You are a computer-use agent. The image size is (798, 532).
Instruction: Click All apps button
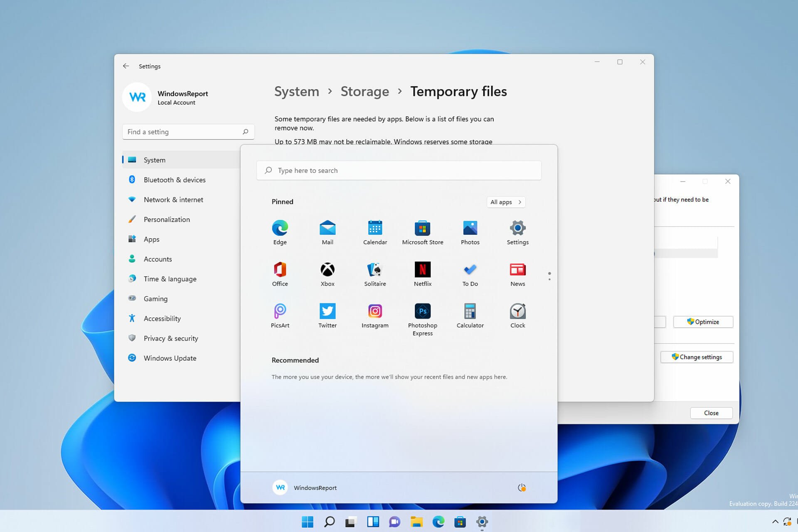(x=505, y=202)
